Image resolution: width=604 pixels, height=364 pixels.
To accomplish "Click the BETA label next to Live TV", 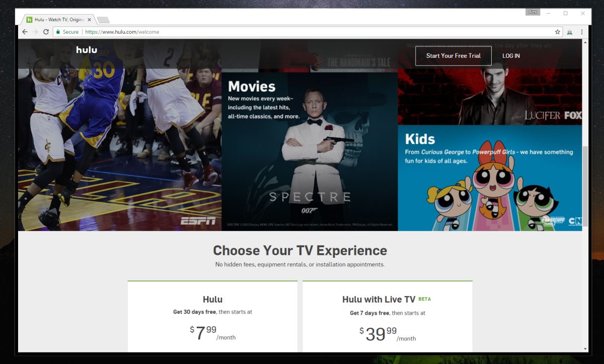I will coord(424,299).
